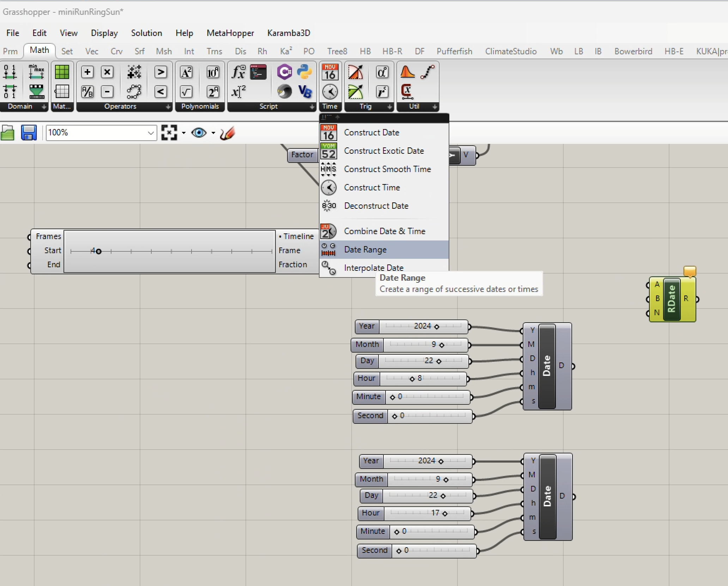Expand the preview eye dropdown arrow
The image size is (728, 586).
[x=213, y=133]
